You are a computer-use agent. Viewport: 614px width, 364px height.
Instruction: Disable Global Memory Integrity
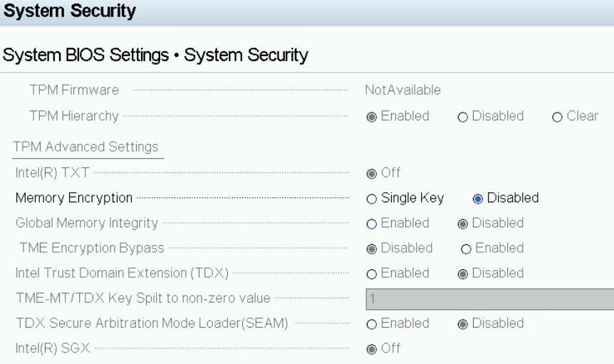tap(463, 224)
